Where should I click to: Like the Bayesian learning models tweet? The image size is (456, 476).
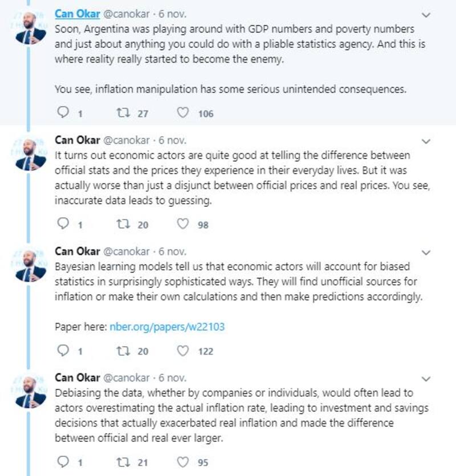point(183,351)
